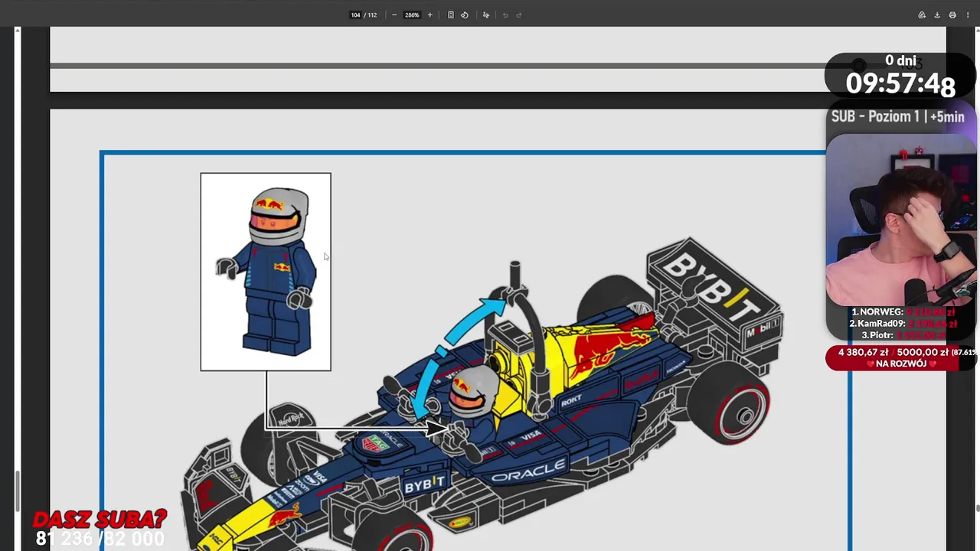This screenshot has height=551, width=980.
Task: Download the PDF file
Action: [x=937, y=15]
